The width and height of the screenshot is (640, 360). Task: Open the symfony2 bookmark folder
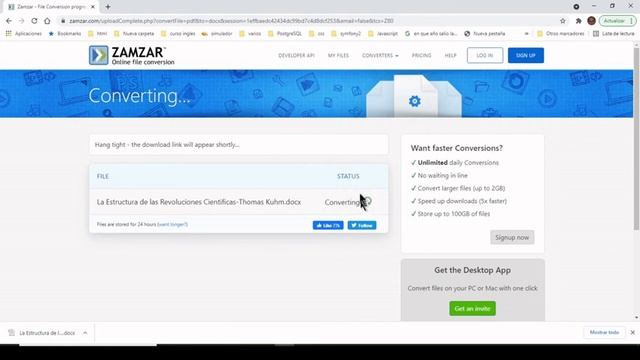346,33
